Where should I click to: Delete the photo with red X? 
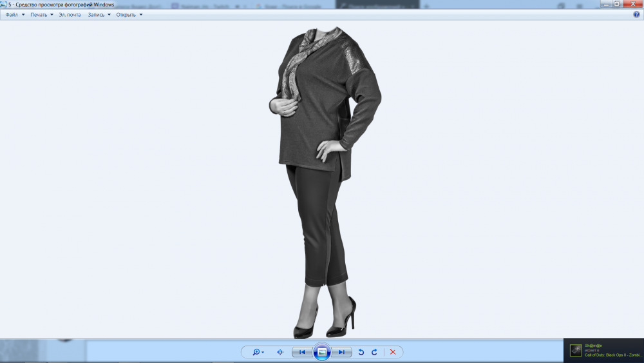coord(393,352)
